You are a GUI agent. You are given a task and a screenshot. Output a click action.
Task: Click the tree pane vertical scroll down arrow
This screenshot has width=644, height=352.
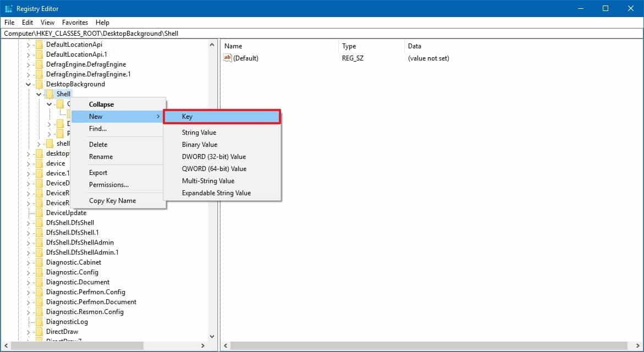[212, 337]
